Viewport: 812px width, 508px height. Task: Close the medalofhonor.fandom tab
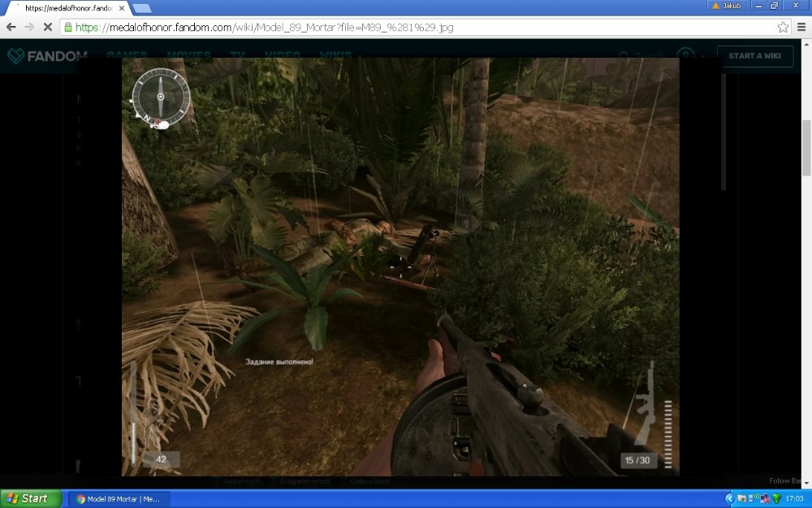(123, 8)
